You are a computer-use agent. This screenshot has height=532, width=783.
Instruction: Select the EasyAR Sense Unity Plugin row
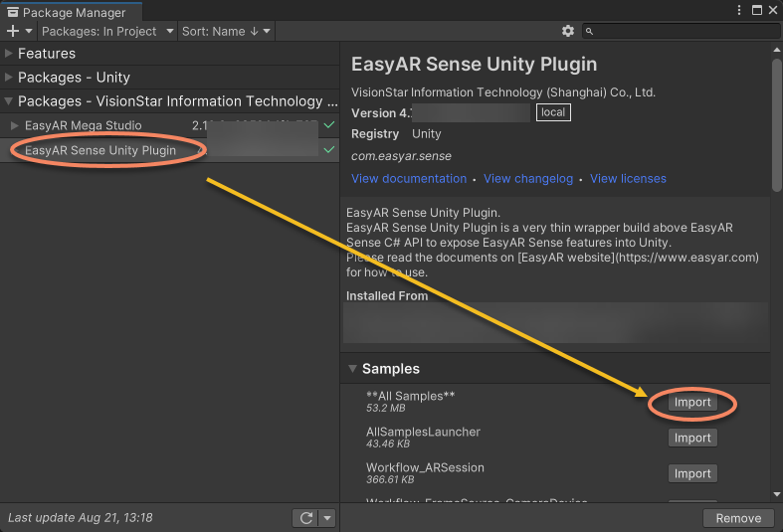170,150
